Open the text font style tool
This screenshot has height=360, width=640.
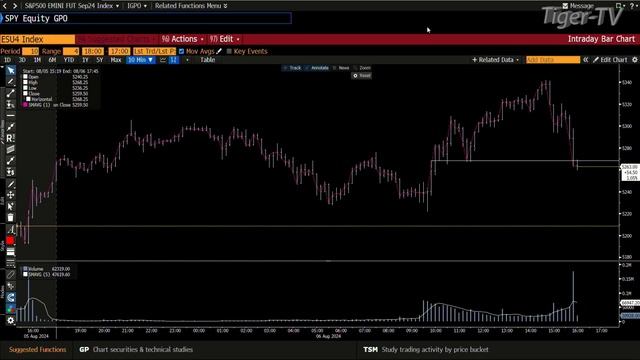11,229
